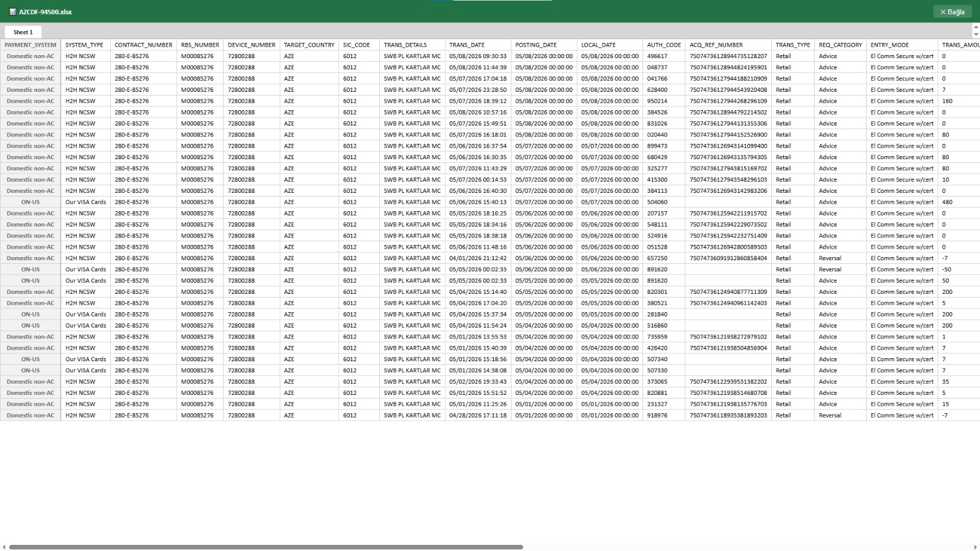Click the sheet tabs scroll-up arrow

pyautogui.click(x=976, y=28)
